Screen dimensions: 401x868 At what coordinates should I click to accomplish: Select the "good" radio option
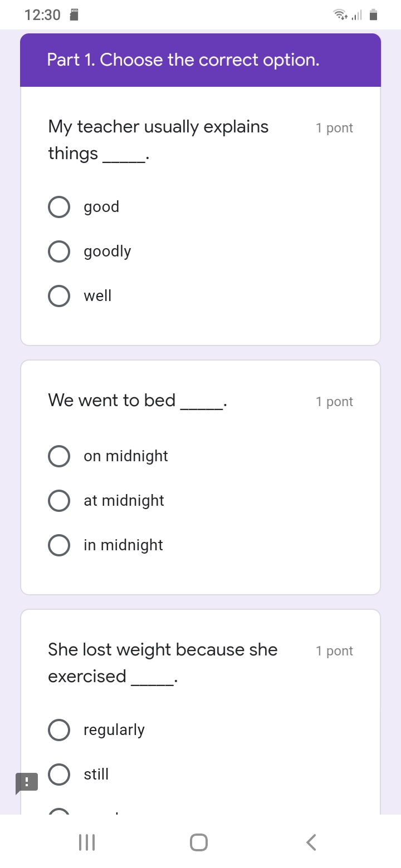(59, 206)
